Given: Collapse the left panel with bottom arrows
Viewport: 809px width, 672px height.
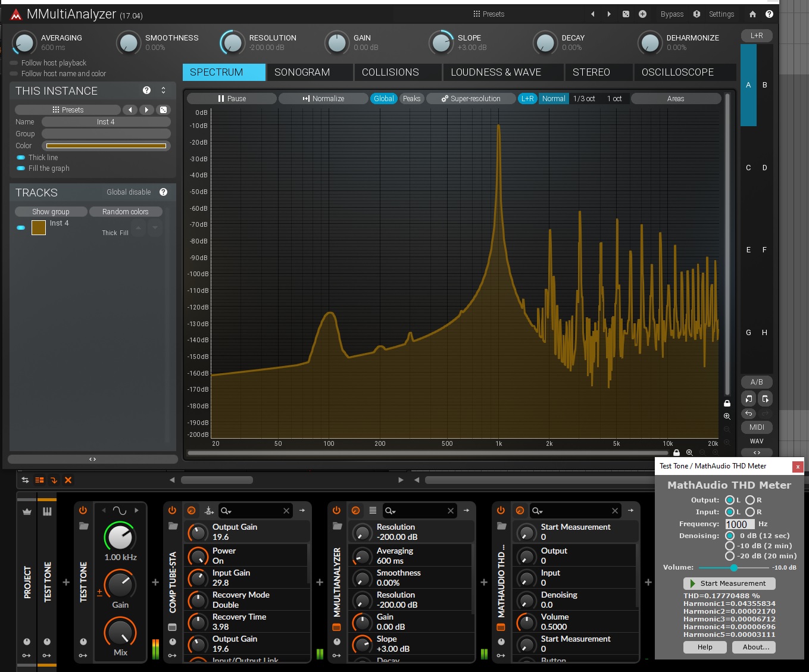Looking at the screenshot, I should pyautogui.click(x=93, y=459).
